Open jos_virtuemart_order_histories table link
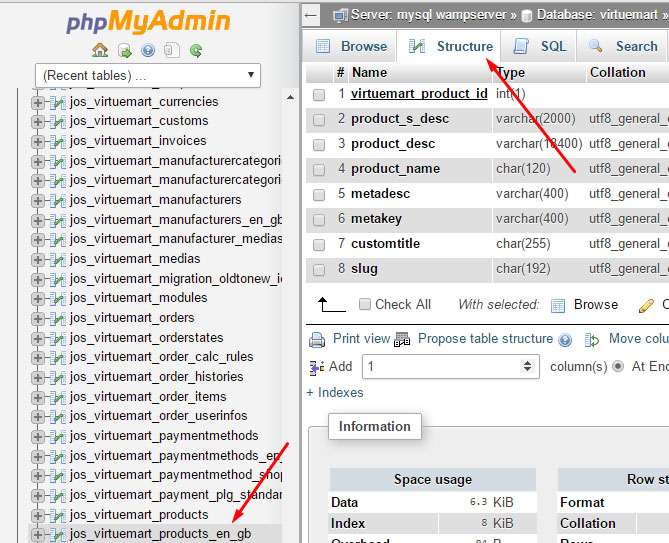 click(156, 377)
